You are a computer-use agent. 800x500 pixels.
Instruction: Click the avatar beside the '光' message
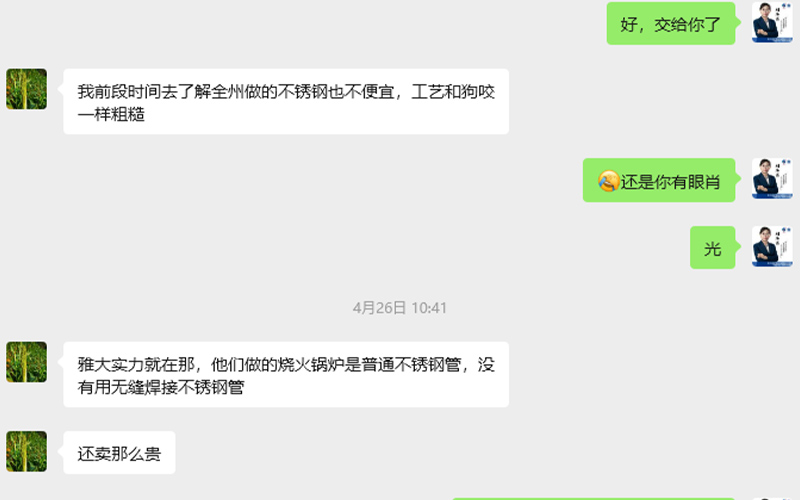point(772,247)
